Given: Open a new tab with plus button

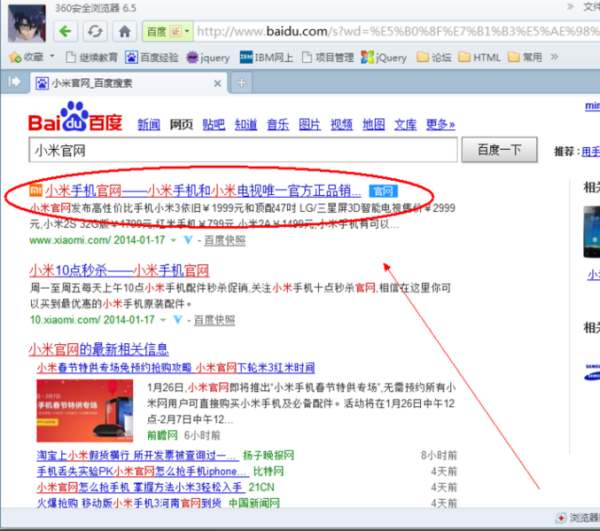Looking at the screenshot, I should click(241, 82).
